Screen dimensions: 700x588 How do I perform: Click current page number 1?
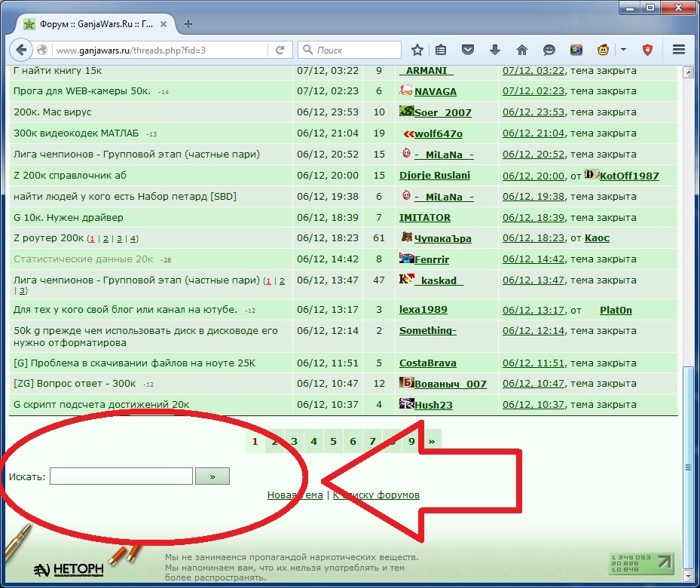(255, 441)
